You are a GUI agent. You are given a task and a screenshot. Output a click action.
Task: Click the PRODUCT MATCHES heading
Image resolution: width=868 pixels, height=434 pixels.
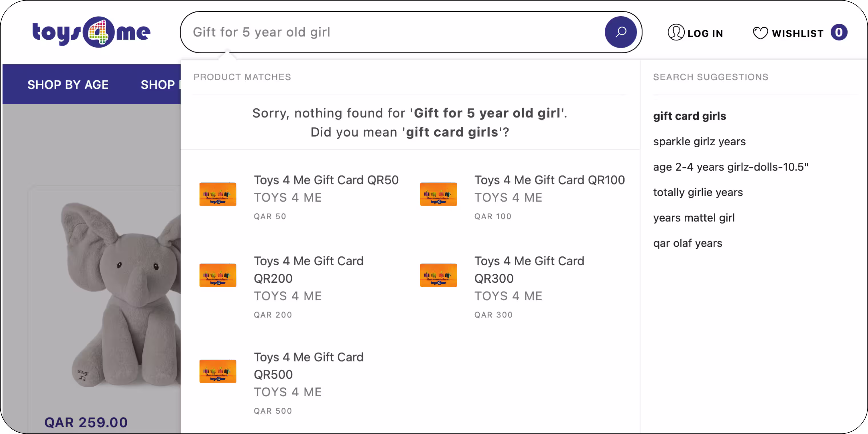[x=242, y=77]
